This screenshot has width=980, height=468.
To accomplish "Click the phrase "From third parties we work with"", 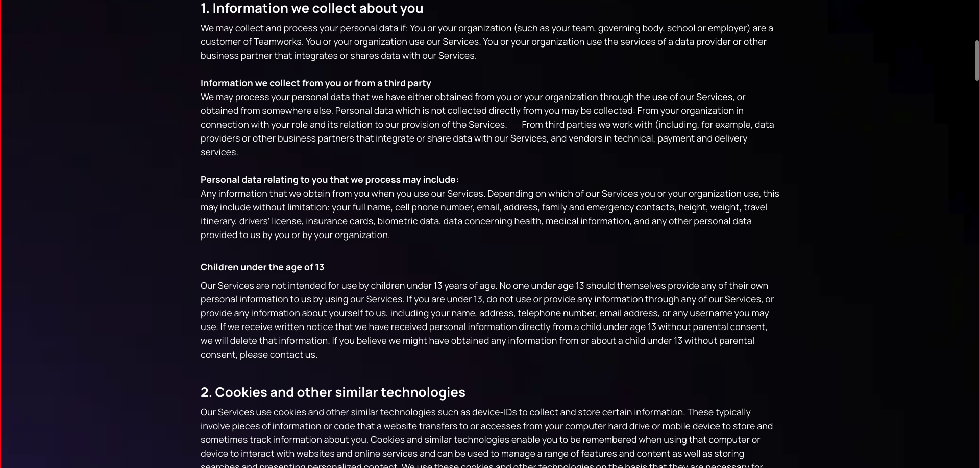I will pos(587,125).
